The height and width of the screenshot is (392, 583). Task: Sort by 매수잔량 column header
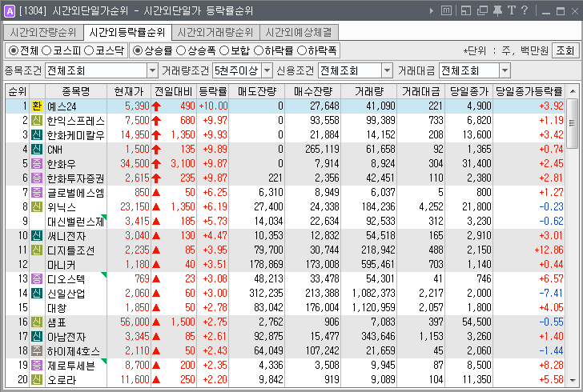(x=312, y=91)
